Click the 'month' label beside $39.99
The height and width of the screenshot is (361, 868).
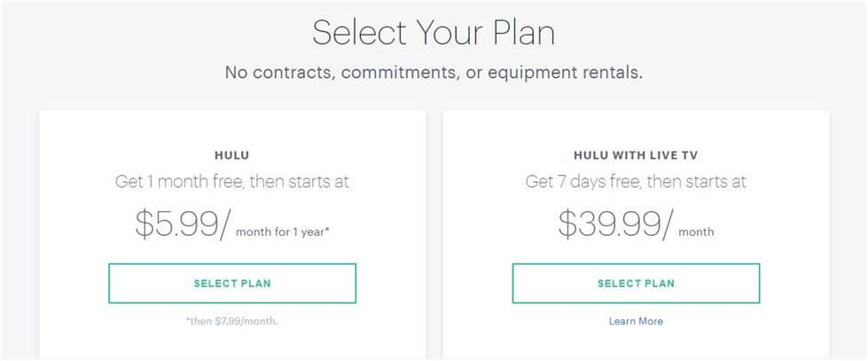(x=696, y=232)
